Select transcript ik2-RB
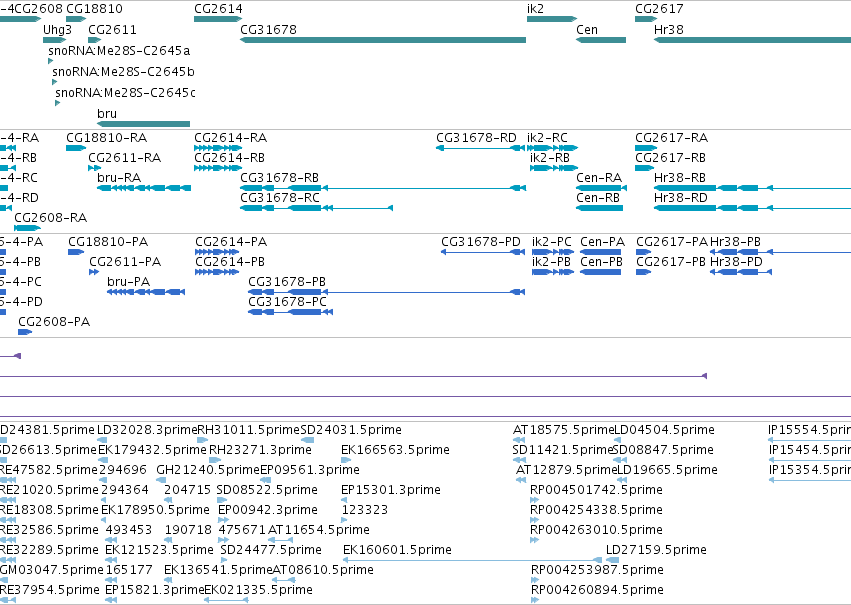Image resolution: width=851 pixels, height=605 pixels. [x=550, y=158]
